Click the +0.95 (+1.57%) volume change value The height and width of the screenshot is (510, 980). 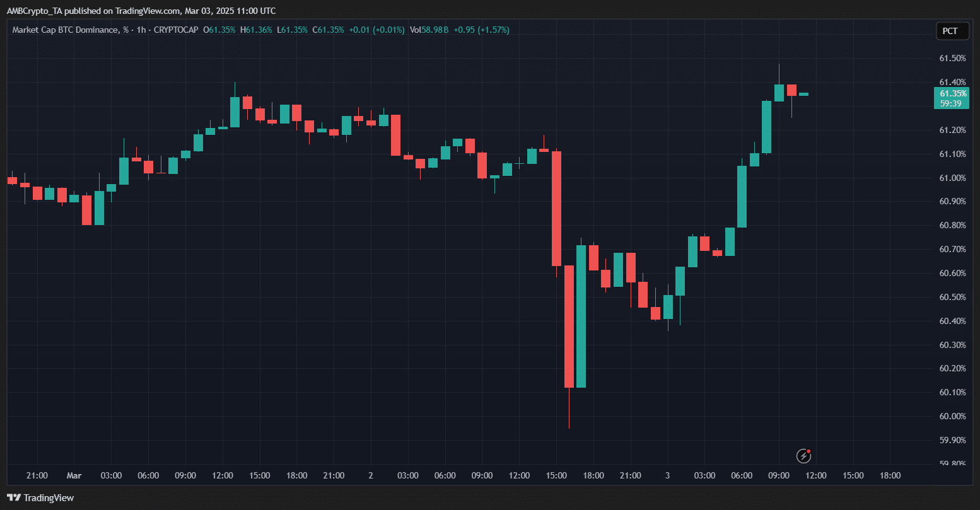[480, 30]
